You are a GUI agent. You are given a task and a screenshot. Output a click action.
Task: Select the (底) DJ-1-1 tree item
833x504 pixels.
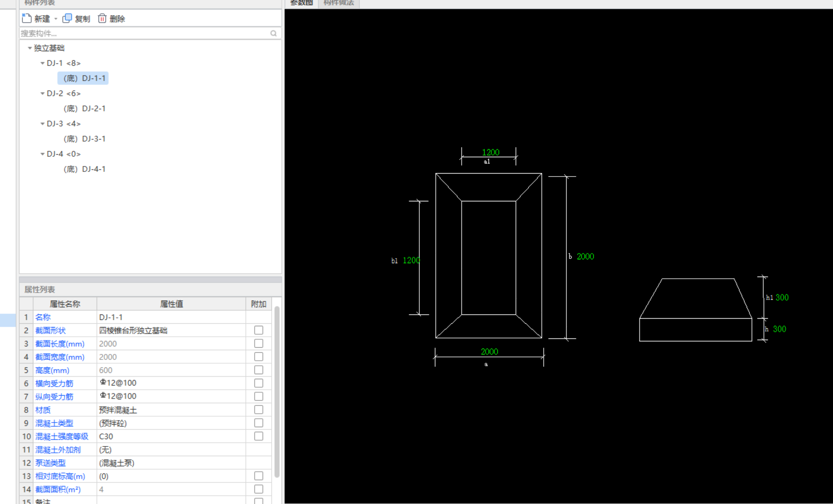pos(84,78)
